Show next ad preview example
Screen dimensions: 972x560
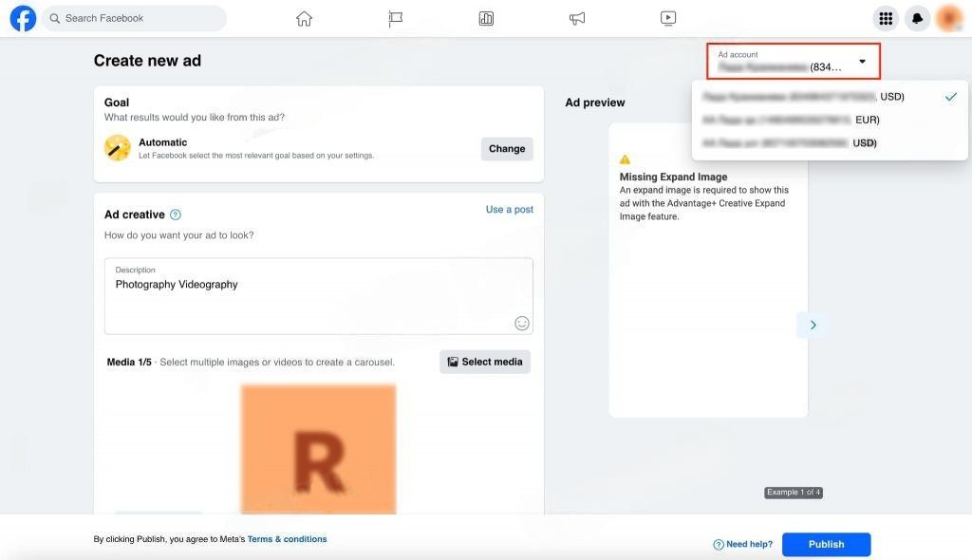(813, 325)
